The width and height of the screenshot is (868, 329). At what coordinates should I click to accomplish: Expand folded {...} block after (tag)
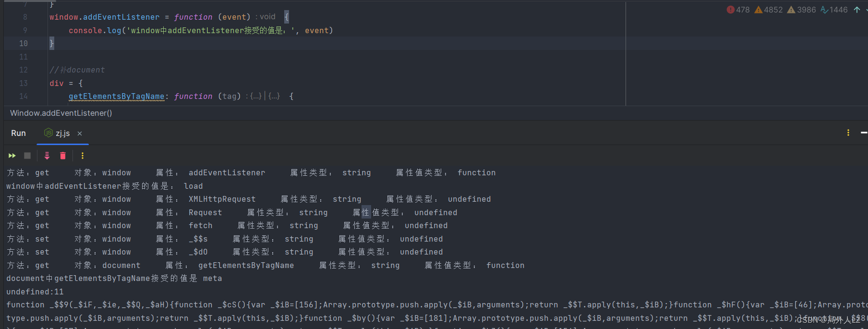point(254,96)
